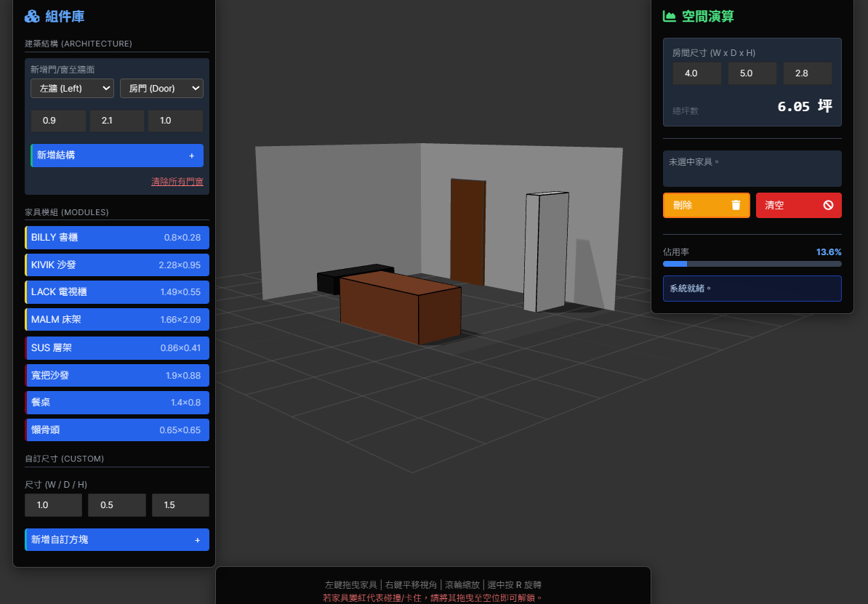Click the 佔用率 occupancy progress bar
The height and width of the screenshot is (604, 868).
click(752, 264)
